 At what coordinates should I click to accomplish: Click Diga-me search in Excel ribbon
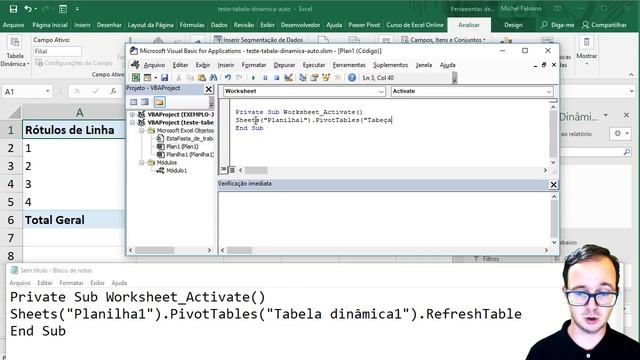click(x=558, y=25)
